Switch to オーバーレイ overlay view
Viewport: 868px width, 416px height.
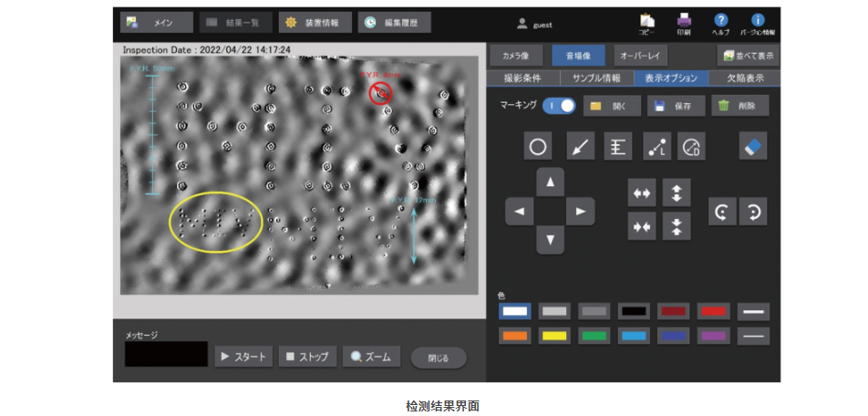tap(641, 56)
